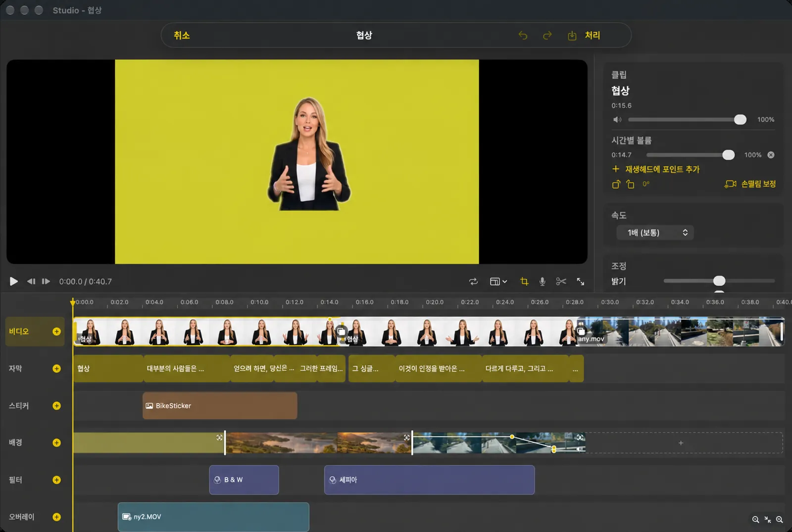Click the microphone record icon
This screenshot has height=532, width=792.
tap(543, 281)
